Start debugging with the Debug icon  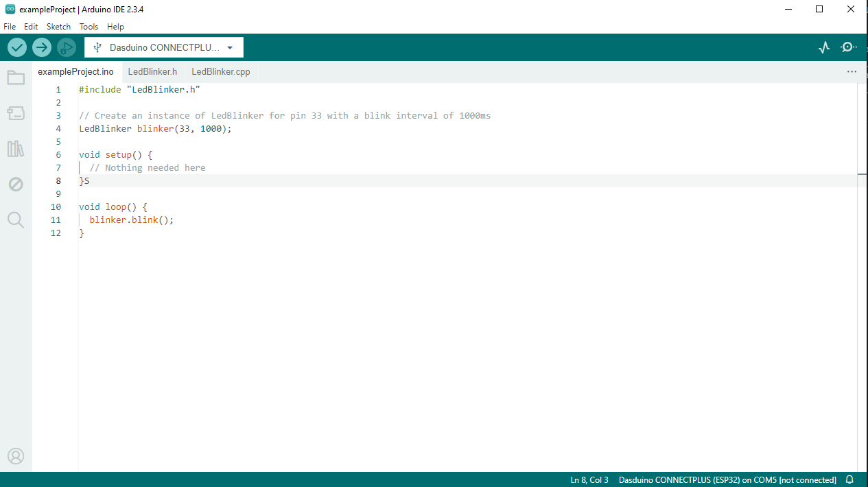67,47
